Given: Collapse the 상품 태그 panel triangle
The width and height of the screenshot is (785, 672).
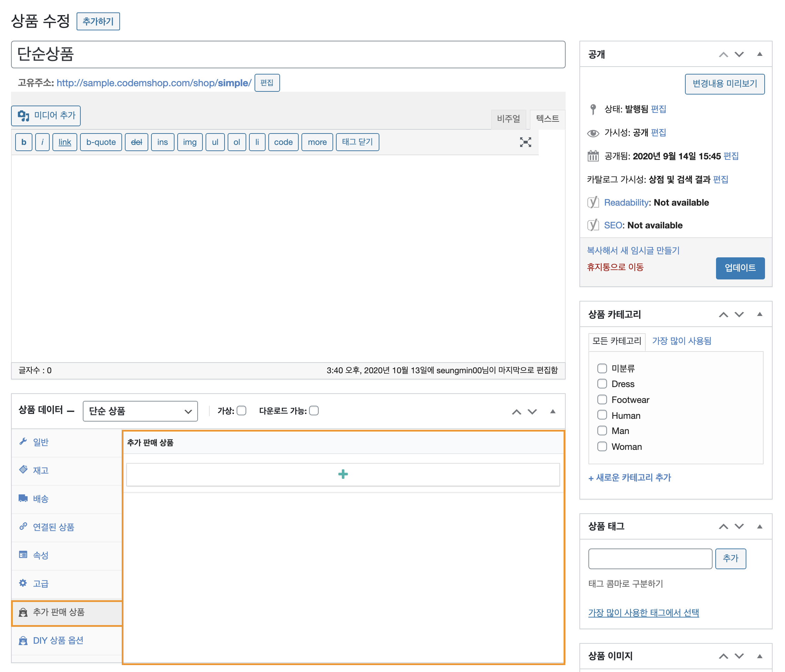Looking at the screenshot, I should [759, 526].
